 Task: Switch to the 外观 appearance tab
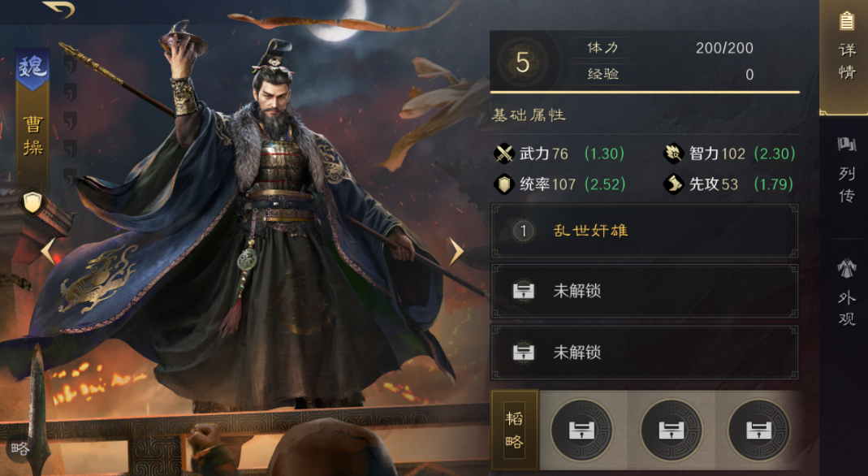pos(846,294)
